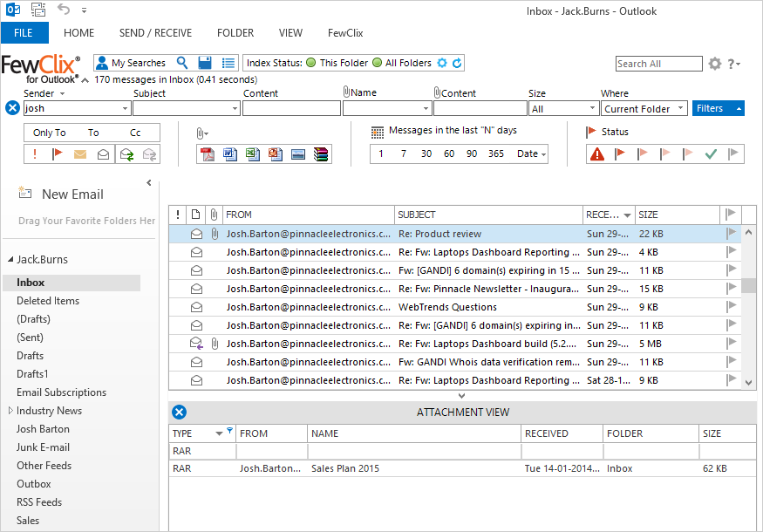Open the VIEW ribbon tab
The width and height of the screenshot is (763, 532).
tap(290, 32)
